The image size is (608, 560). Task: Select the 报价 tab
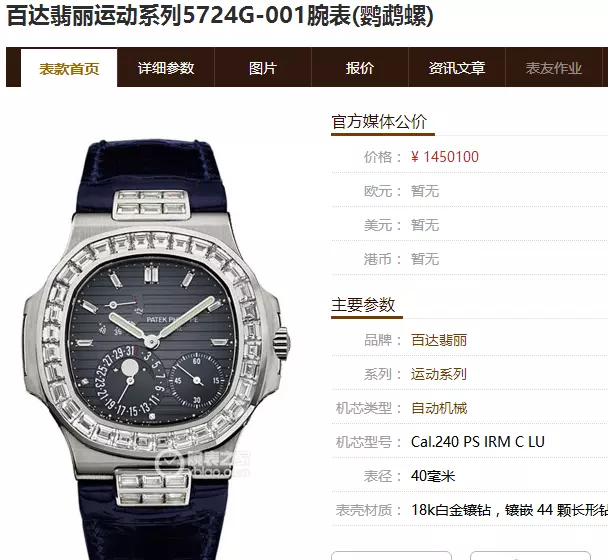[x=360, y=68]
